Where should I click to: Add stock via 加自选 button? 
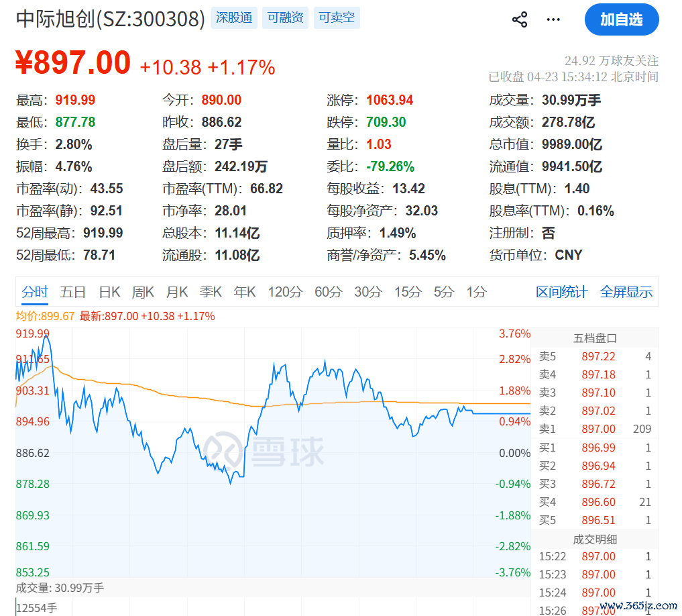coord(622,19)
